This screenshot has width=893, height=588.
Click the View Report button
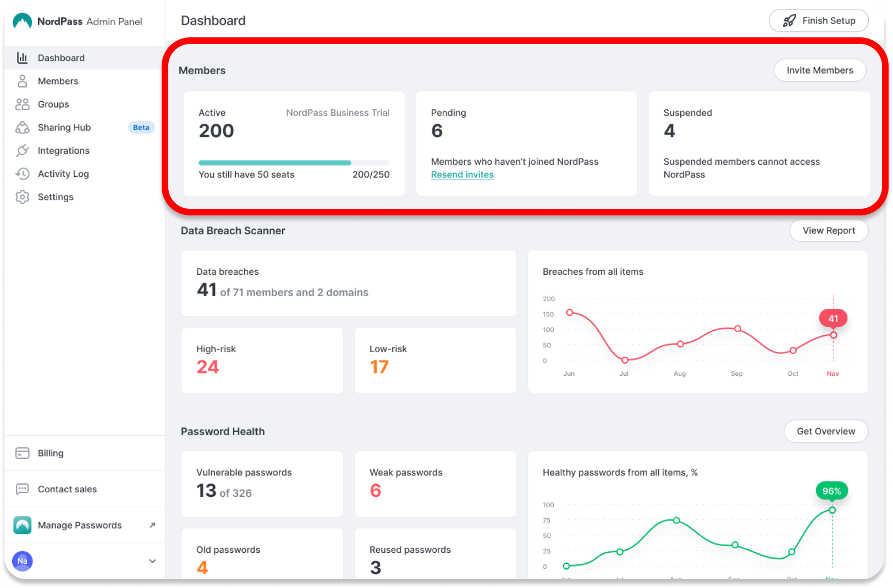coord(829,230)
